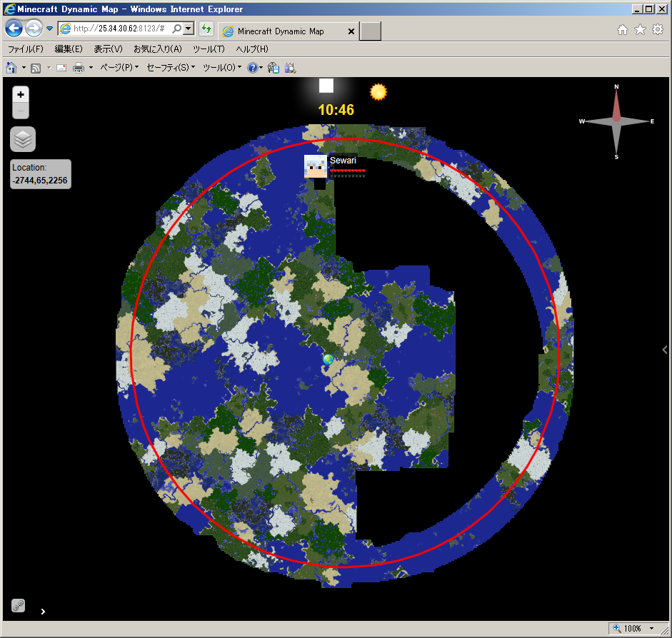Open Favorites with the star icon

click(640, 29)
